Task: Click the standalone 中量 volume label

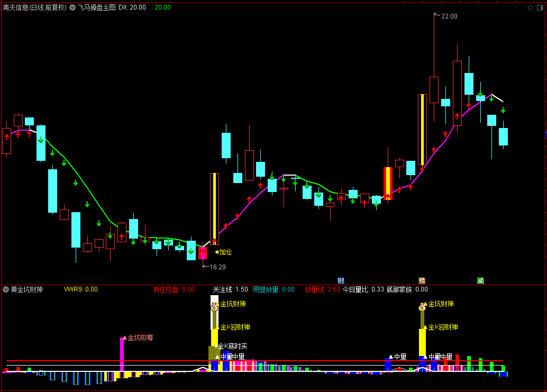Action: click(400, 357)
